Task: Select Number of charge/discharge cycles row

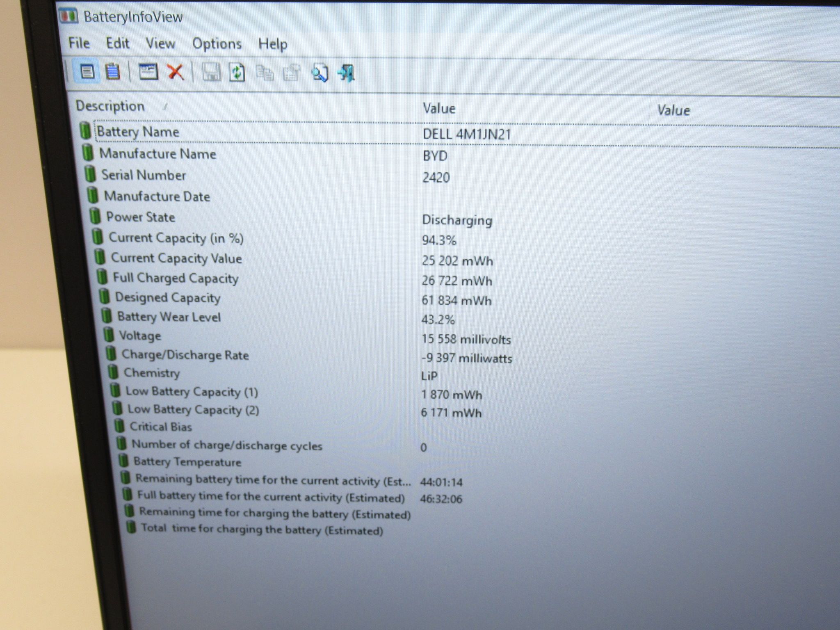Action: (227, 445)
